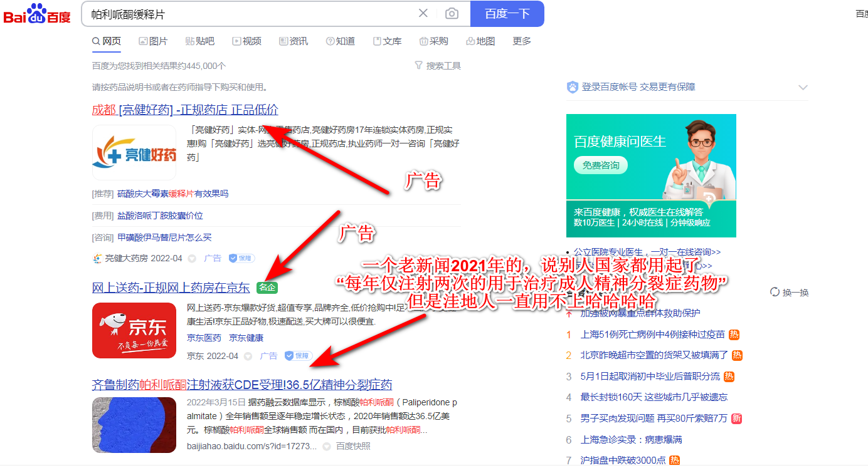Open the 文库 tab
868x468 pixels.
387,41
